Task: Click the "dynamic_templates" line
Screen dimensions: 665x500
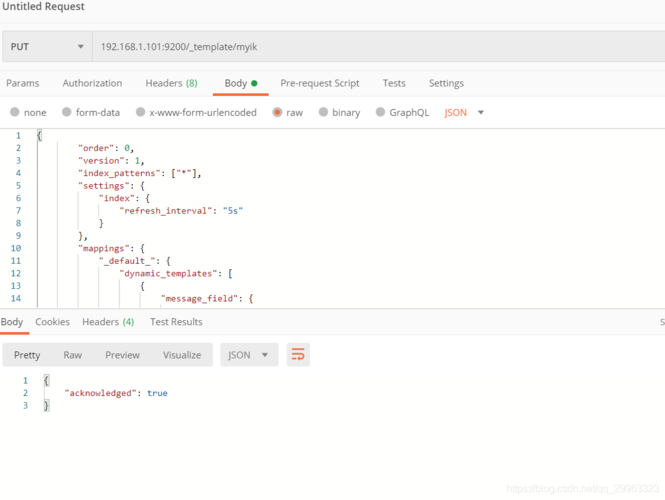Action: [176, 274]
